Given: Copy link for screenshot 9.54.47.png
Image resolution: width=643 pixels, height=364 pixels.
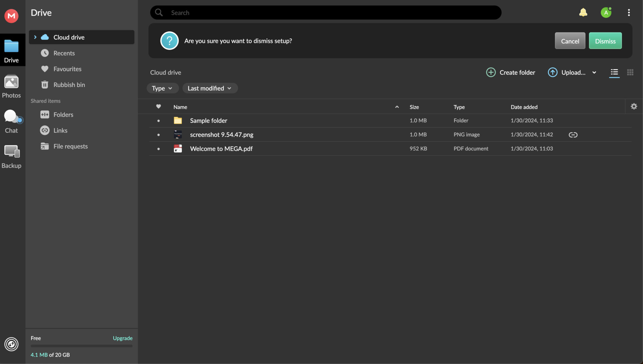Looking at the screenshot, I should 573,135.
